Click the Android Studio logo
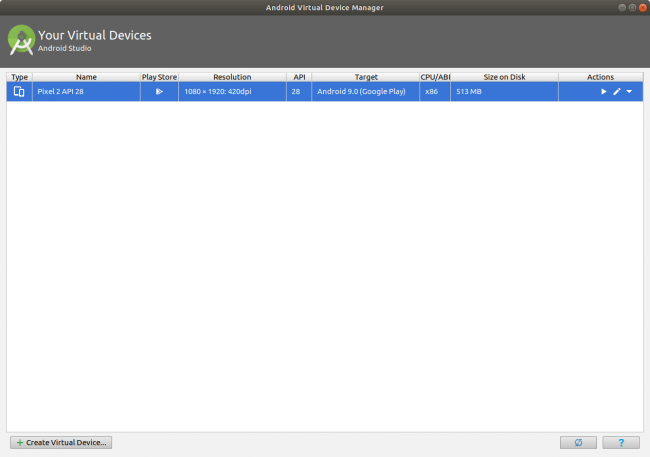Screen dimensions: 650x457 pos(21,40)
